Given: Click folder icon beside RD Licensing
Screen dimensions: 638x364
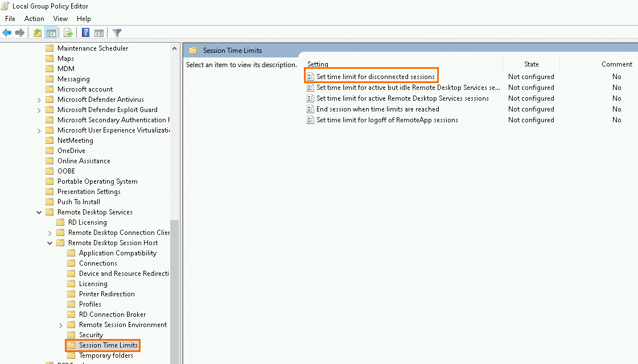Looking at the screenshot, I should coord(61,222).
